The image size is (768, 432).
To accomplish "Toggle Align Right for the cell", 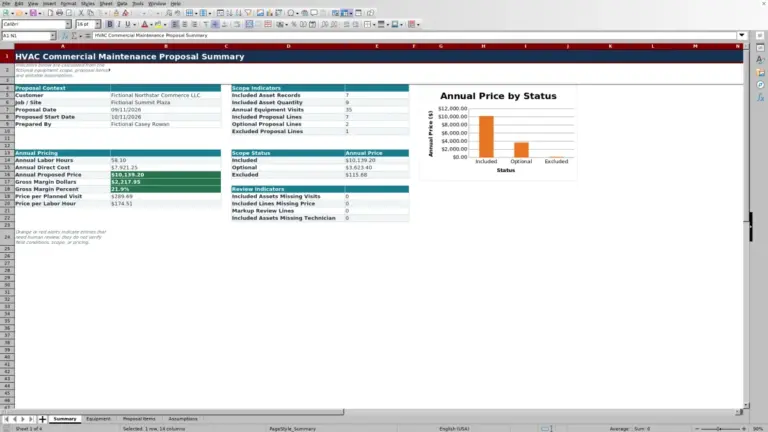I will [194, 24].
